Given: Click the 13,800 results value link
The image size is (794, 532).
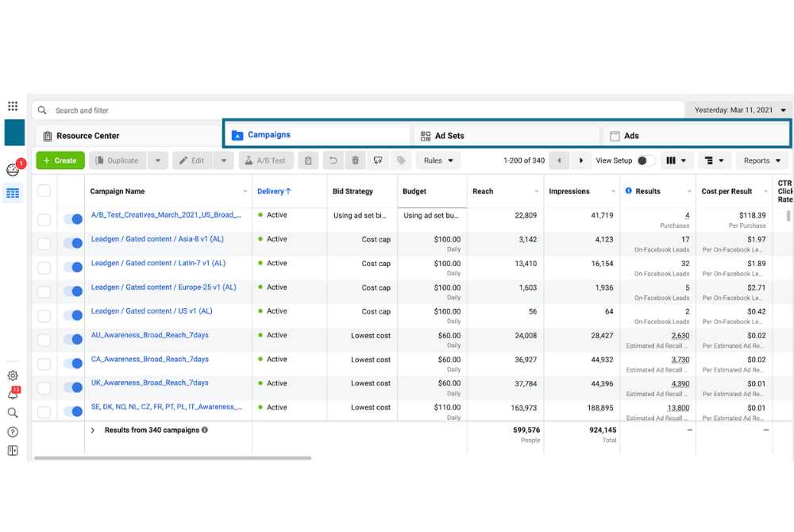Looking at the screenshot, I should coord(678,407).
